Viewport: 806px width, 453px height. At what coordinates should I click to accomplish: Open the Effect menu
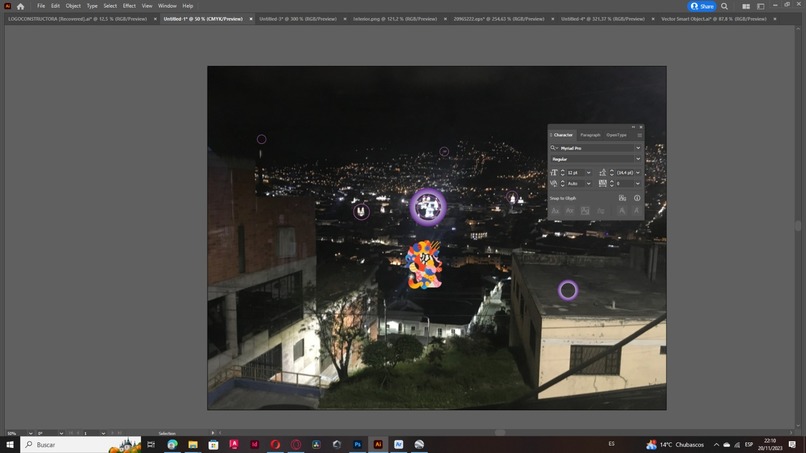[129, 6]
